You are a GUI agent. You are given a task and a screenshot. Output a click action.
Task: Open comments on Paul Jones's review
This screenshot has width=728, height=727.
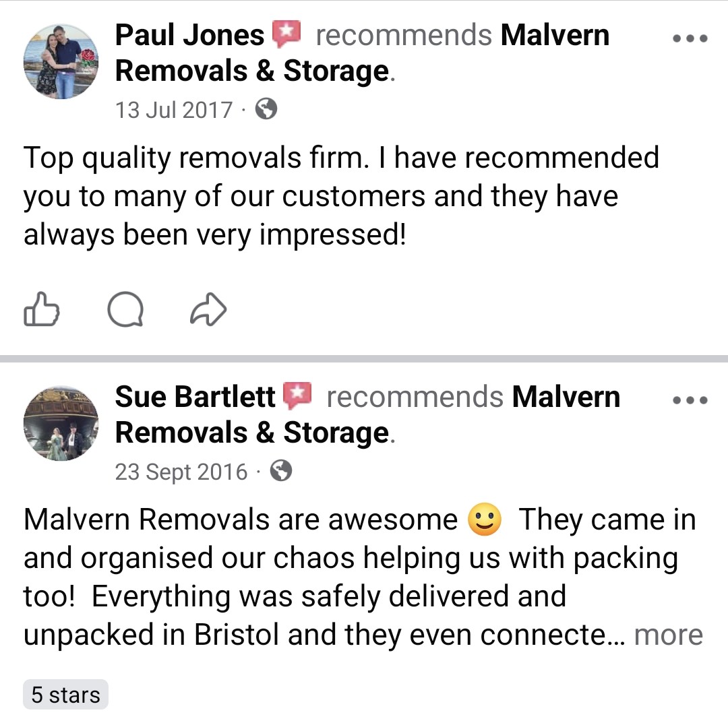tap(125, 309)
